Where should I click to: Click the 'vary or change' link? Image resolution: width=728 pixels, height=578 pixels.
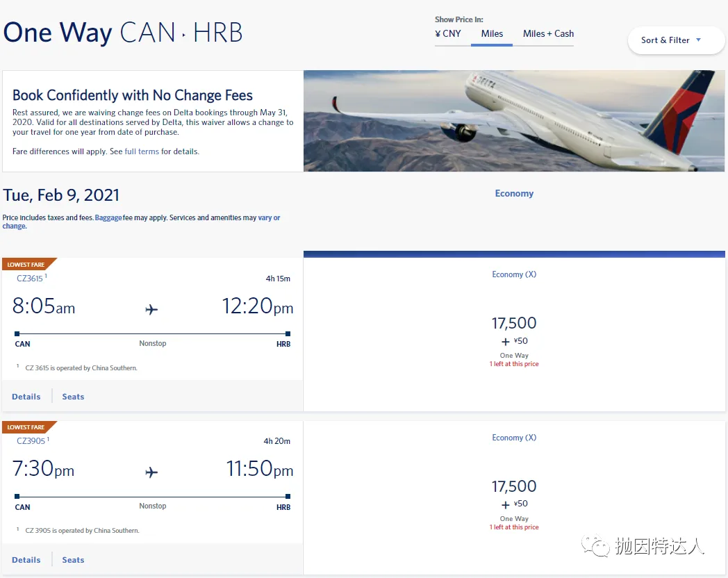141,222
